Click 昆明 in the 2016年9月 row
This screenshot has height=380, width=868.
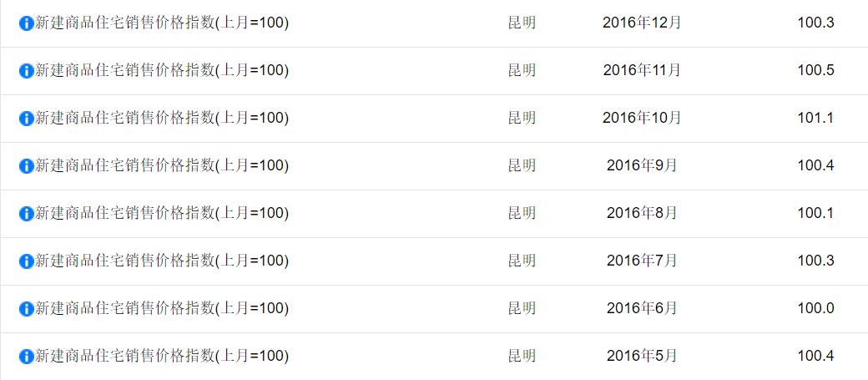point(522,165)
